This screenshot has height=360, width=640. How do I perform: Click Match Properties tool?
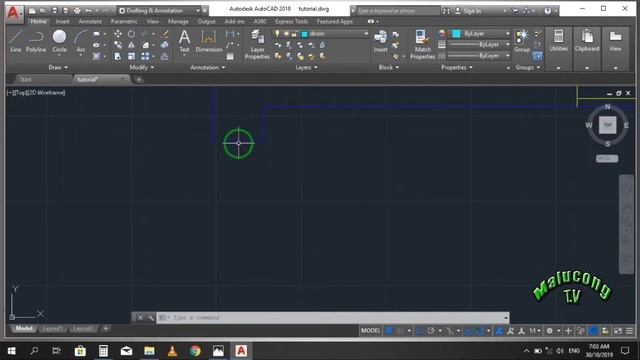click(x=422, y=45)
